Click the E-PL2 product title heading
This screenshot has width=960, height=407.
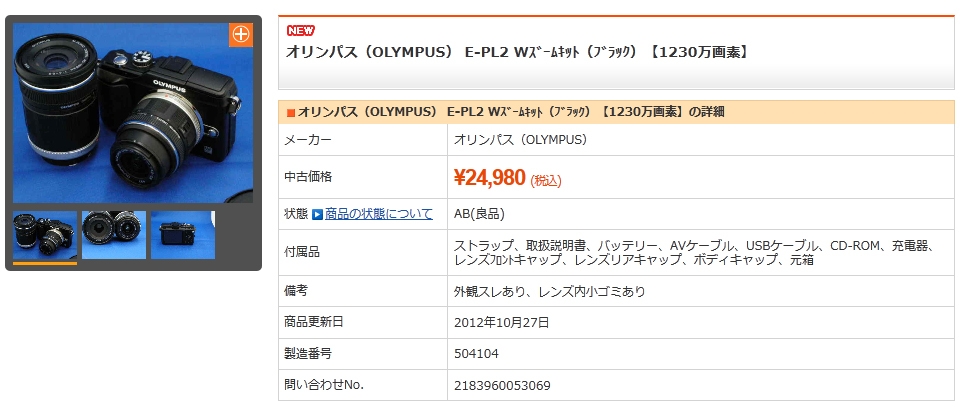(517, 52)
